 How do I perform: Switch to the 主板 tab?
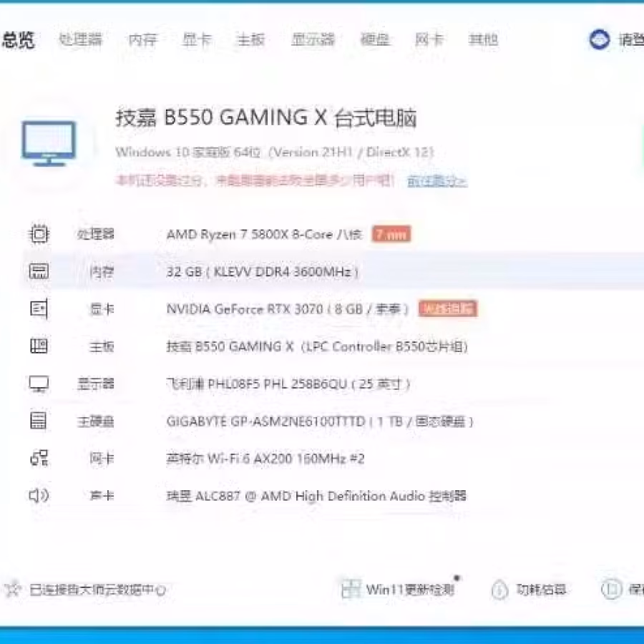pos(250,40)
